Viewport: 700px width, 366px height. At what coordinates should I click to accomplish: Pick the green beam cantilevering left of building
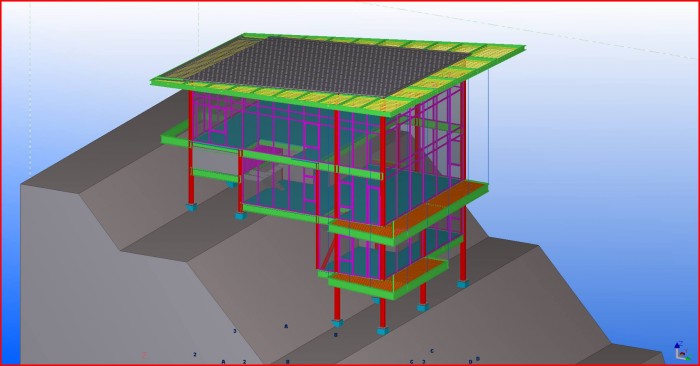[x=175, y=134]
